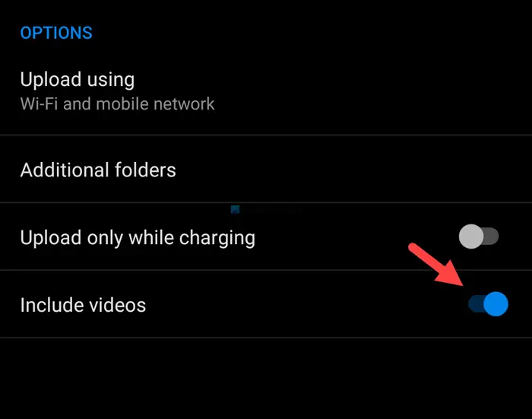
Task: Click the gray knob of the charging toggle
Action: coord(471,236)
